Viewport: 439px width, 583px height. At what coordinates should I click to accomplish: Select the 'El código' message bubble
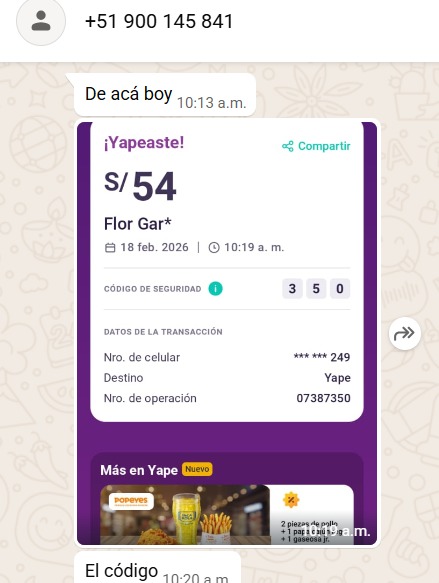pos(158,568)
